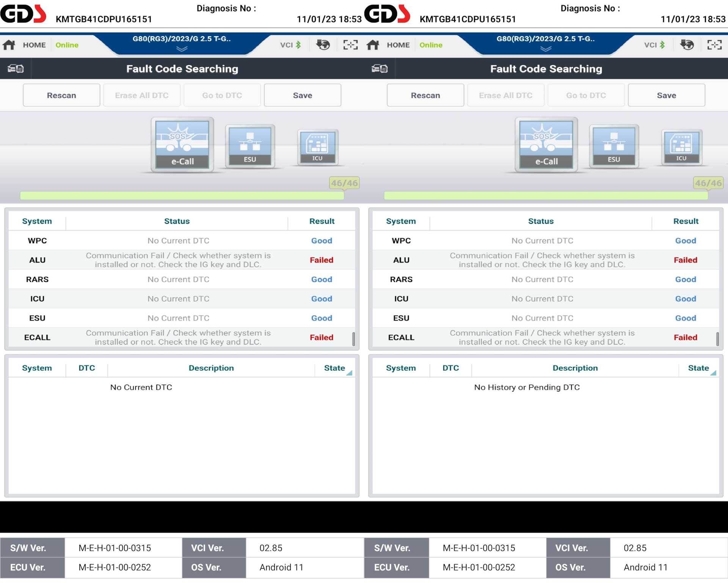Click the right panel HOME house icon
728x583 pixels.
(373, 45)
